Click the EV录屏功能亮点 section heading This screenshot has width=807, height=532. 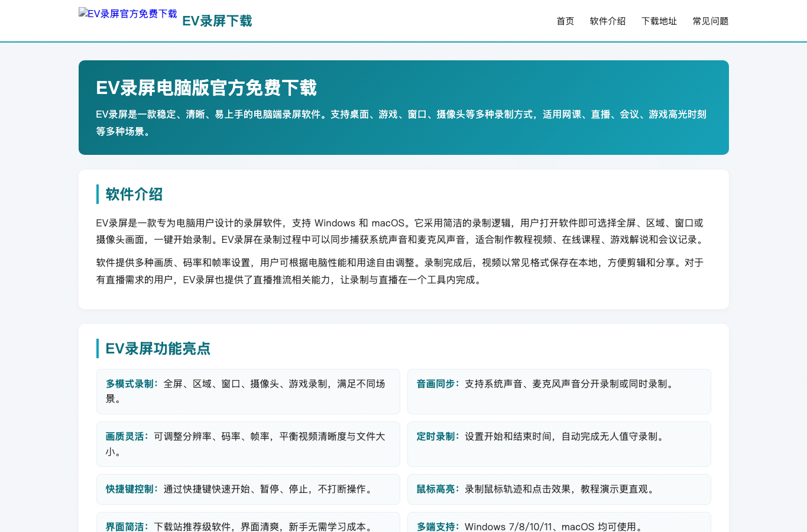point(158,349)
